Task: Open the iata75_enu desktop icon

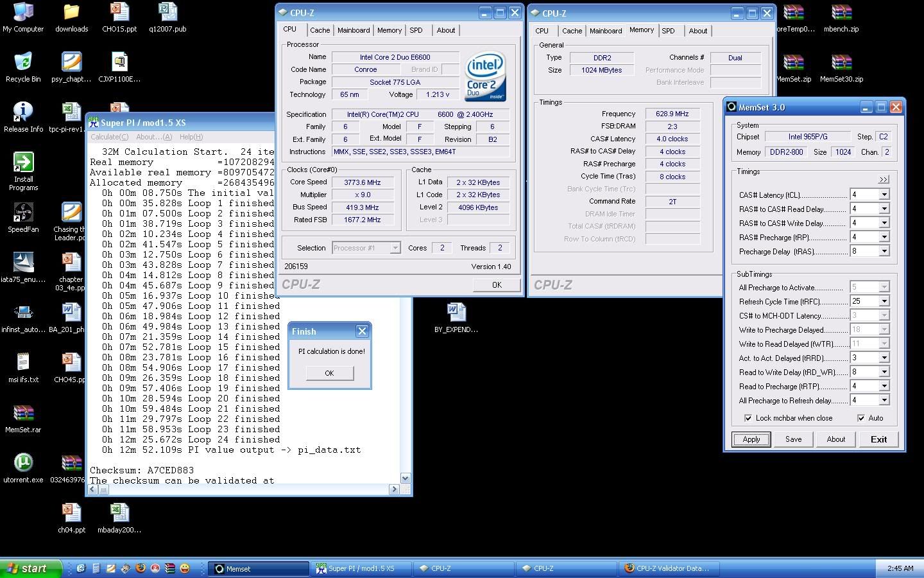Action: pos(23,268)
